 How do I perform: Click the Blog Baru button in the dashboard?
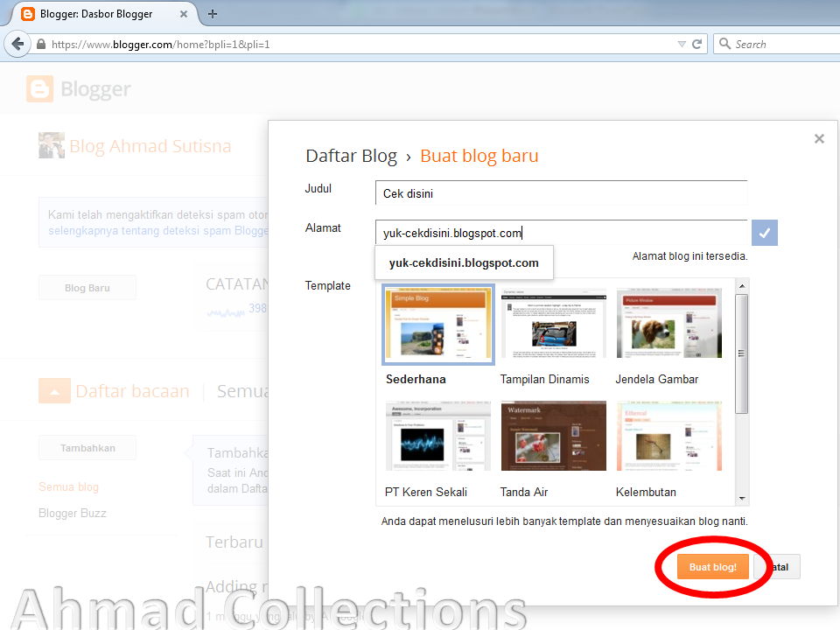tap(87, 288)
